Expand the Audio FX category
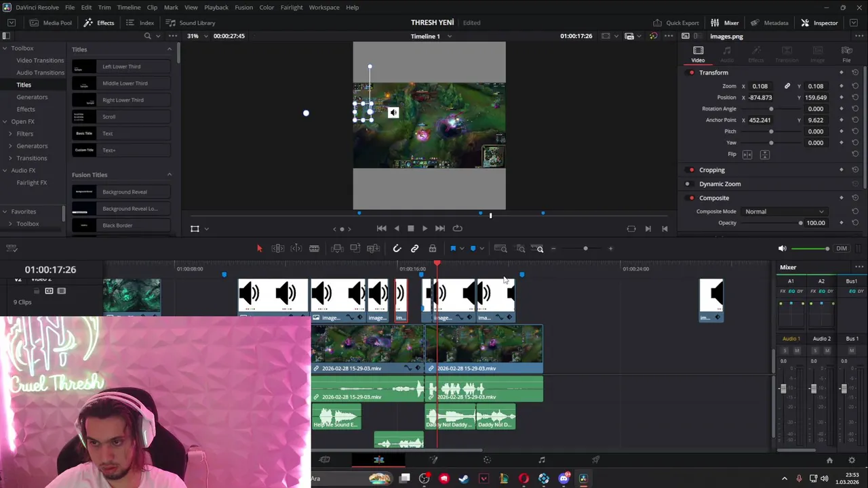This screenshot has height=488, width=868. (5, 171)
